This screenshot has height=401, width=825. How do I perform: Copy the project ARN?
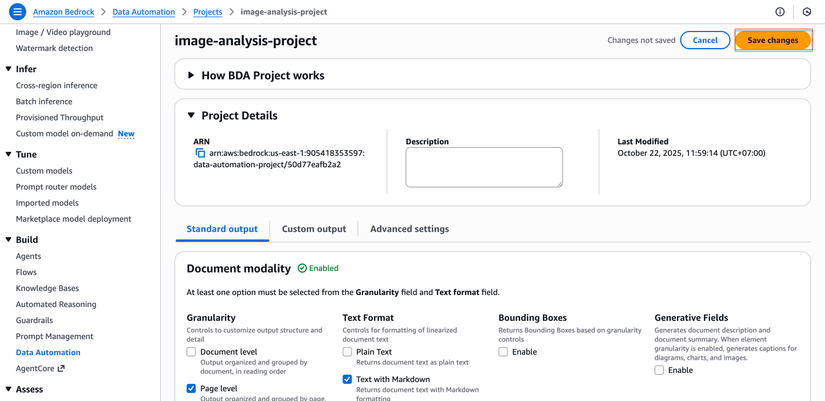coord(200,154)
